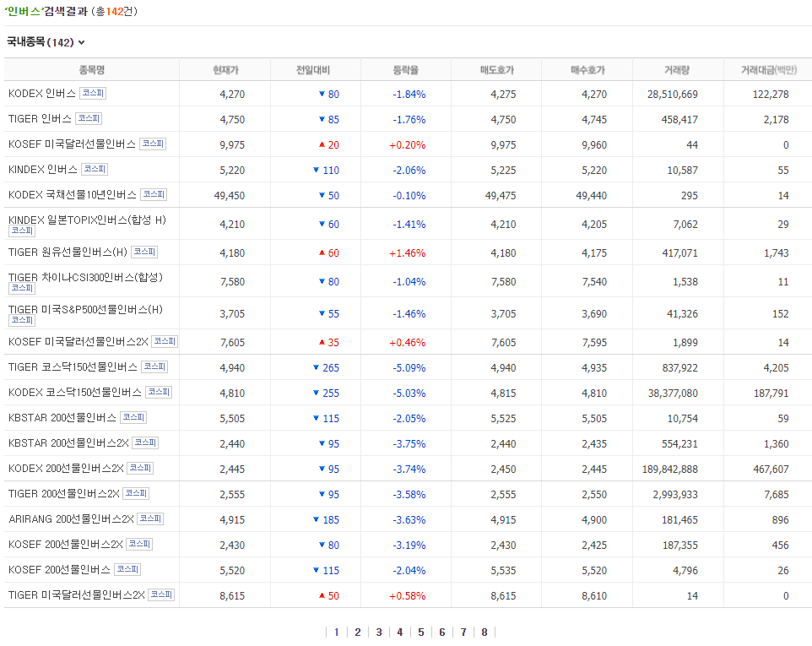
Task: Go to results page 3
Action: click(379, 632)
